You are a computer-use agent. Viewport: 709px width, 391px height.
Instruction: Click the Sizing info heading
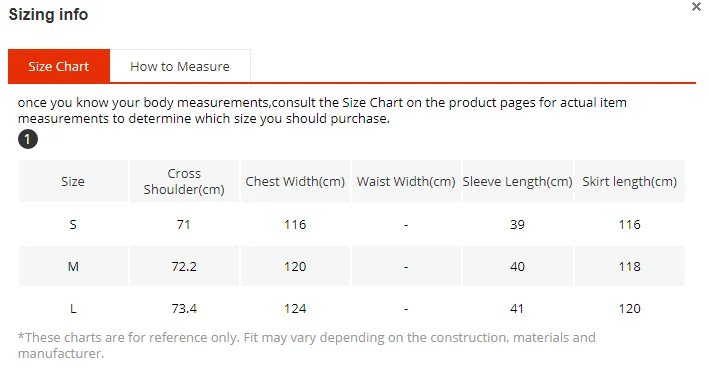pyautogui.click(x=48, y=14)
